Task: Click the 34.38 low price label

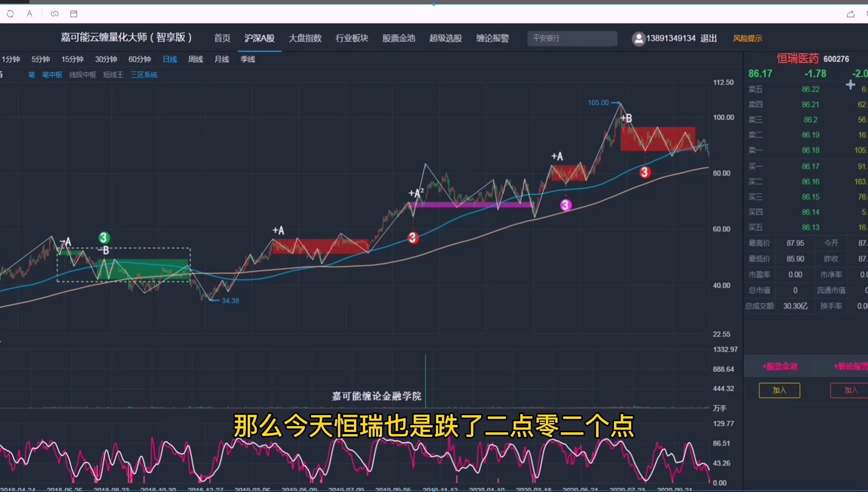Action: pyautogui.click(x=230, y=301)
